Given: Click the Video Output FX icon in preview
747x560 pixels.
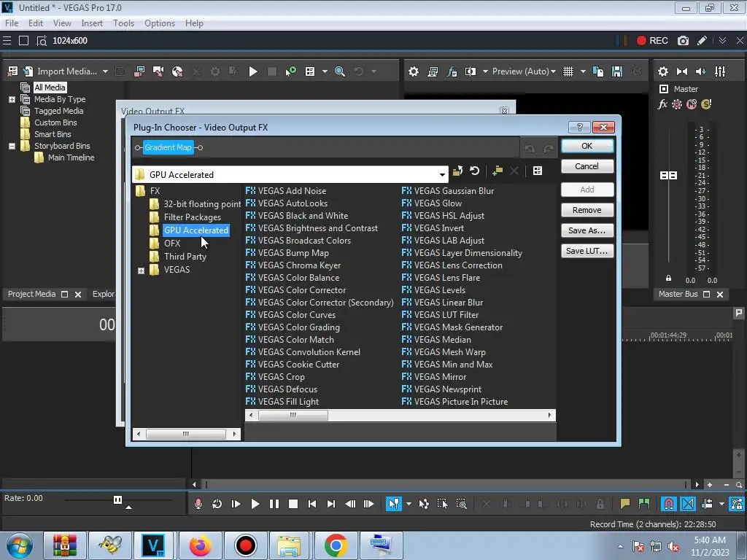Looking at the screenshot, I should [452, 71].
